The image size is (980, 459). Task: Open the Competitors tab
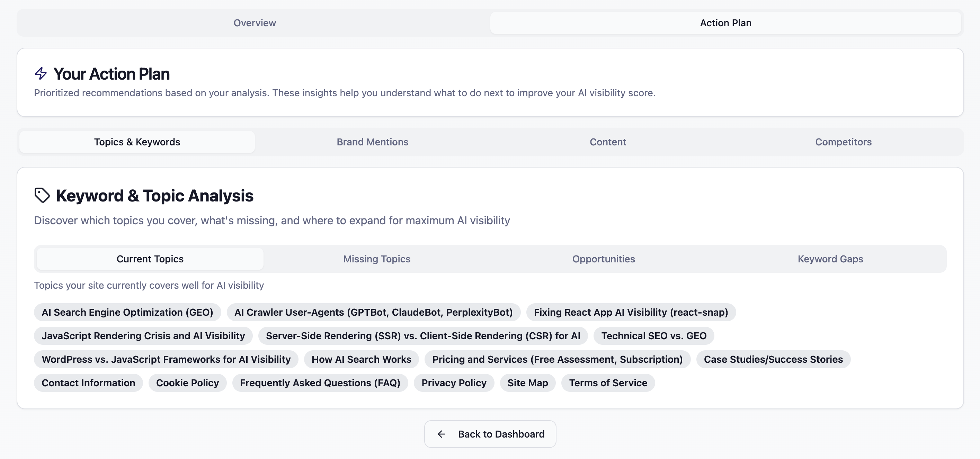[843, 142]
